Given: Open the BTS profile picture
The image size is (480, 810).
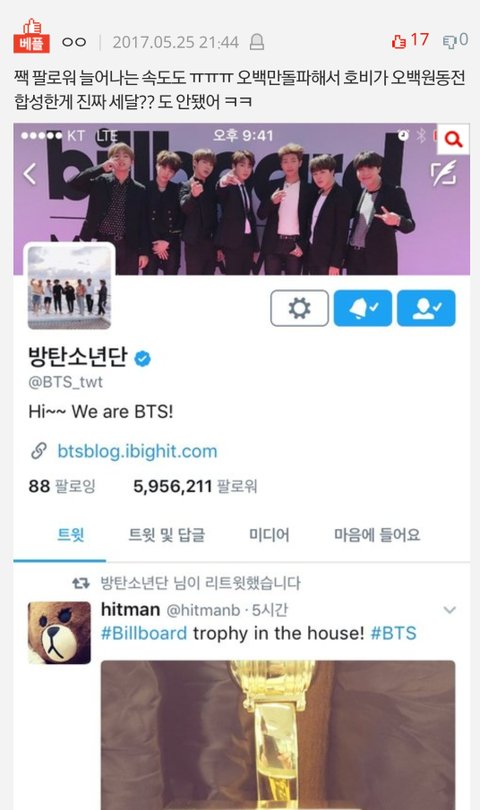Looking at the screenshot, I should pos(69,288).
